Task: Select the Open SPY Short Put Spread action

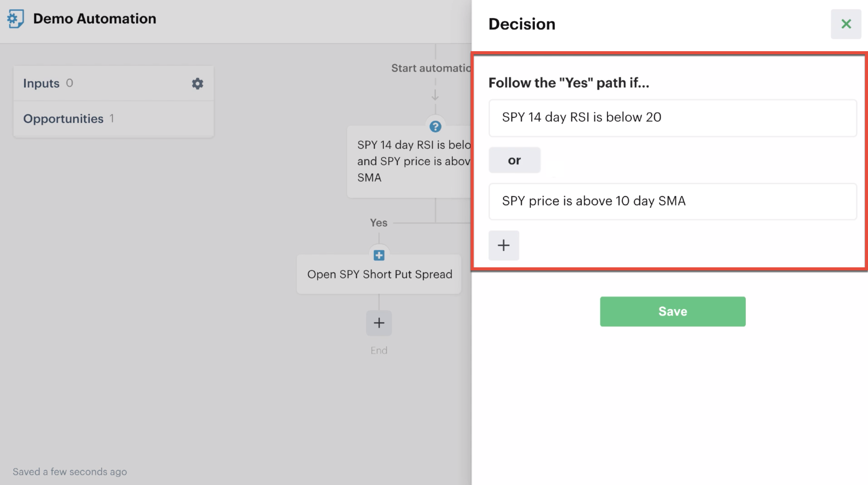Action: coord(379,275)
